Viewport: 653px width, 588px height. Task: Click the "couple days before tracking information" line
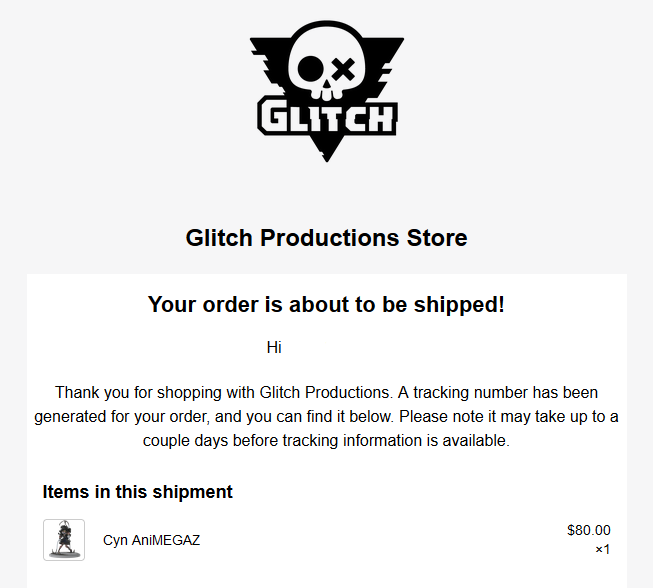(326, 440)
